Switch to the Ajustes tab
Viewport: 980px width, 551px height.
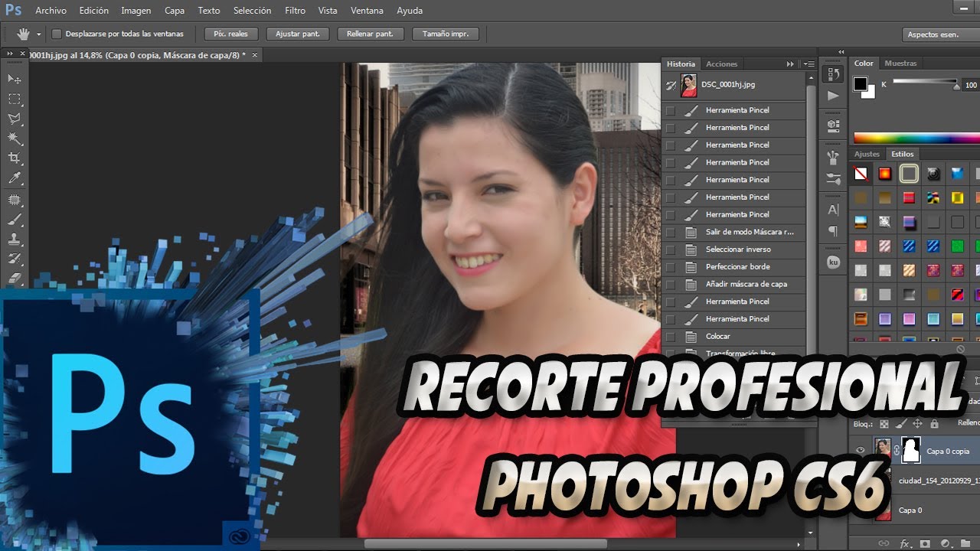867,155
